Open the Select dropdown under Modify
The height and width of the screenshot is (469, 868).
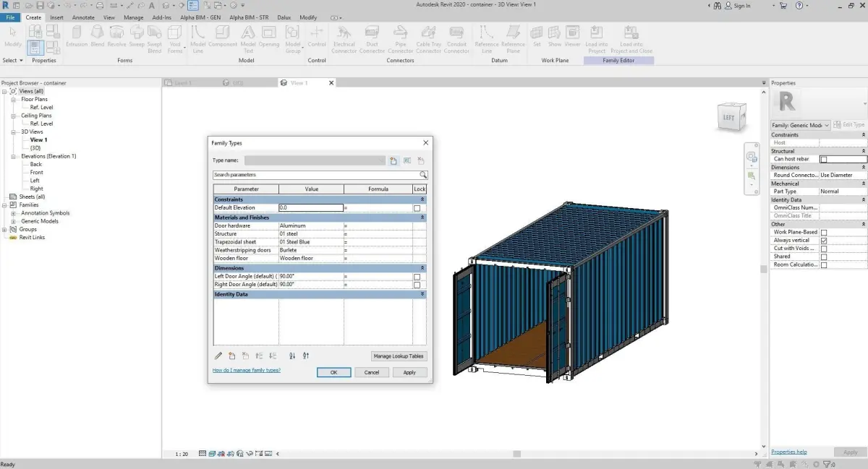coord(13,61)
